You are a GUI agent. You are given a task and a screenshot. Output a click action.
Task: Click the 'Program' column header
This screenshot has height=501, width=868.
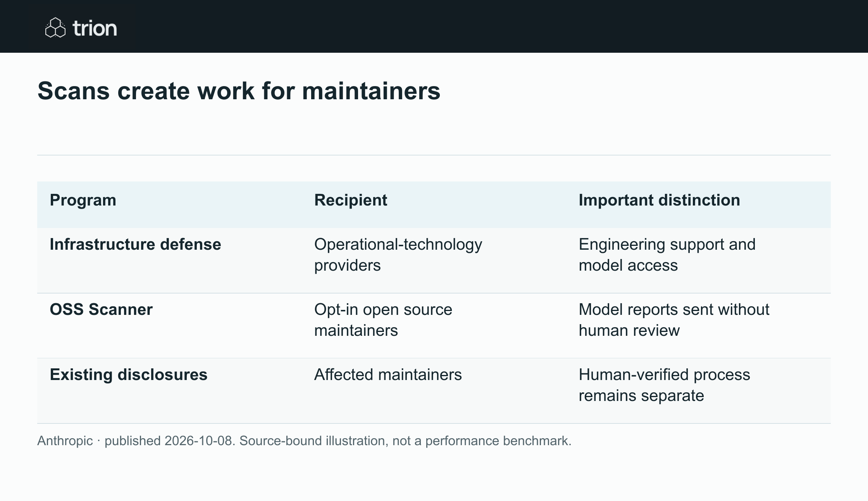pos(83,200)
